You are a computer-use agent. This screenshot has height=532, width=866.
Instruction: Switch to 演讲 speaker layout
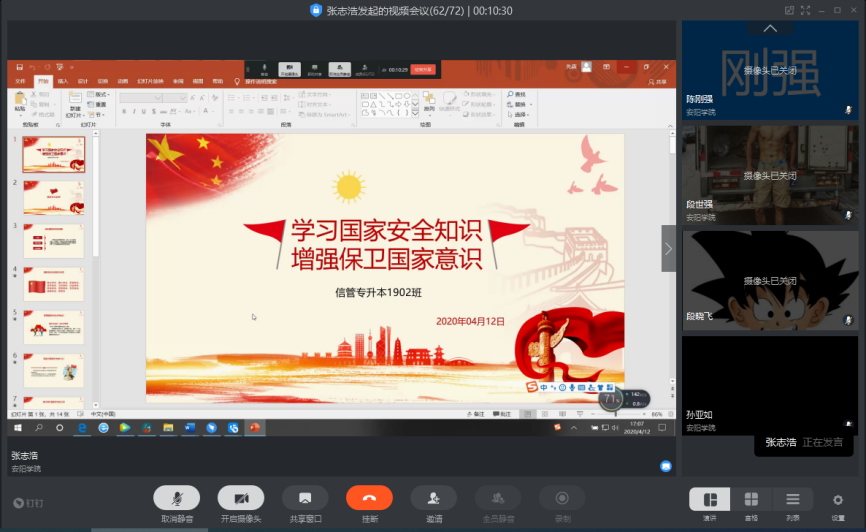(710, 499)
